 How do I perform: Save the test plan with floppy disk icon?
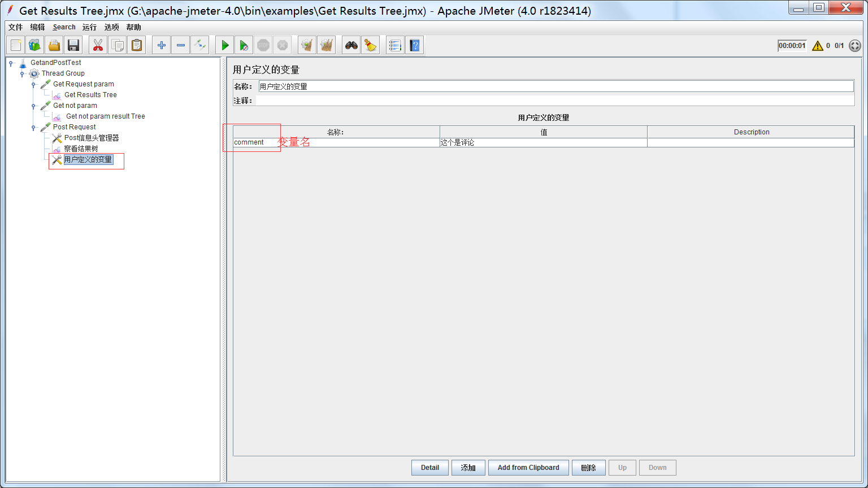tap(73, 45)
